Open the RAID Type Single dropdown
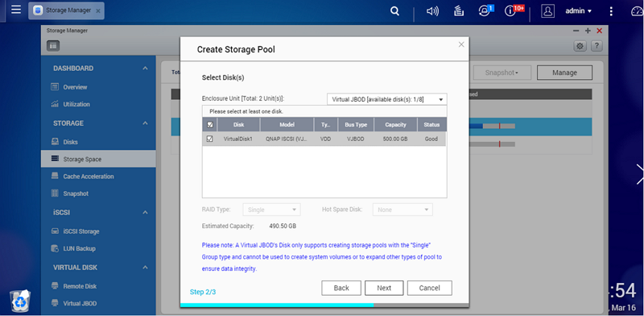Screen dimensions: 644x316 [x=271, y=210]
